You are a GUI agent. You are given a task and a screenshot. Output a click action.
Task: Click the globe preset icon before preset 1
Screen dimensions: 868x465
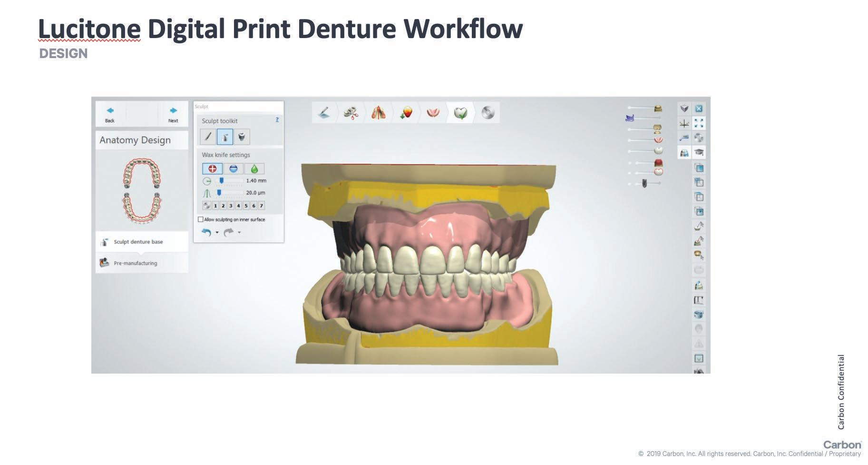tap(207, 206)
